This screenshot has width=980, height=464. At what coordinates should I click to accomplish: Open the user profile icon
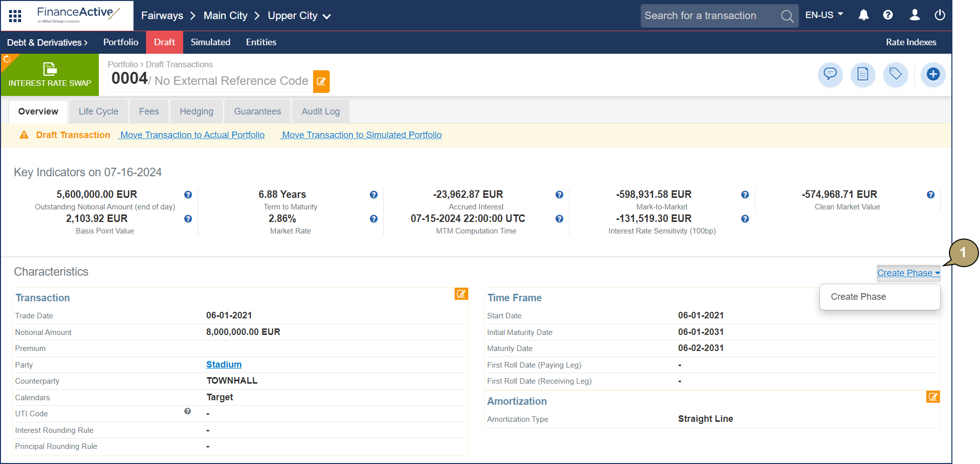pos(914,16)
